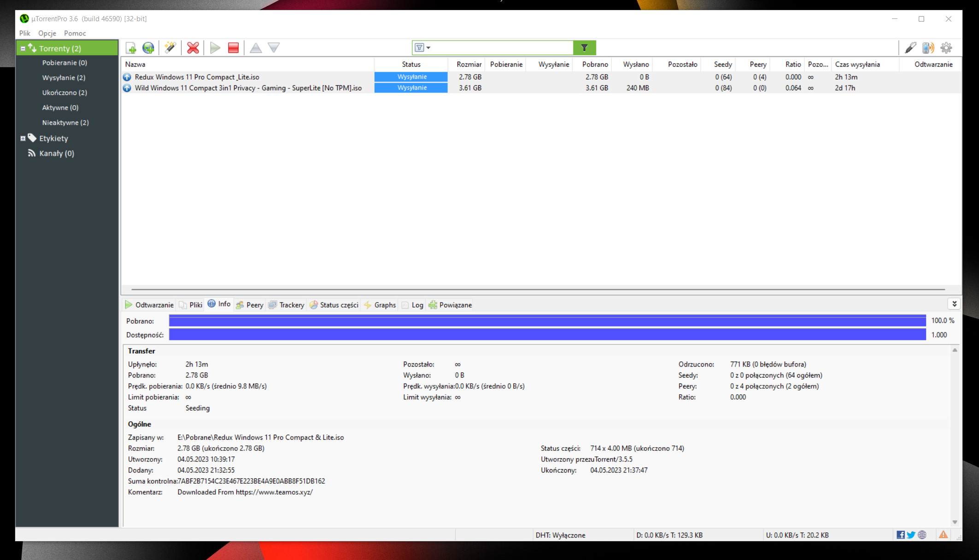The image size is (979, 560).
Task: Switch to the Powiązane tab
Action: pos(450,305)
